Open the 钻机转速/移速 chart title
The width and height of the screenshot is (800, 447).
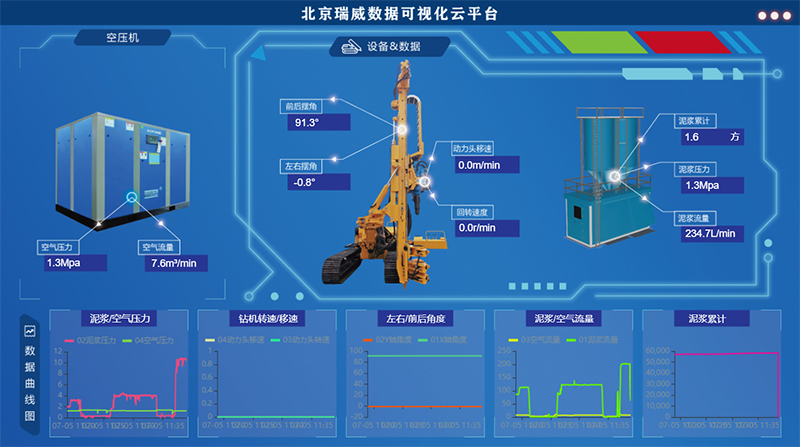[268, 318]
